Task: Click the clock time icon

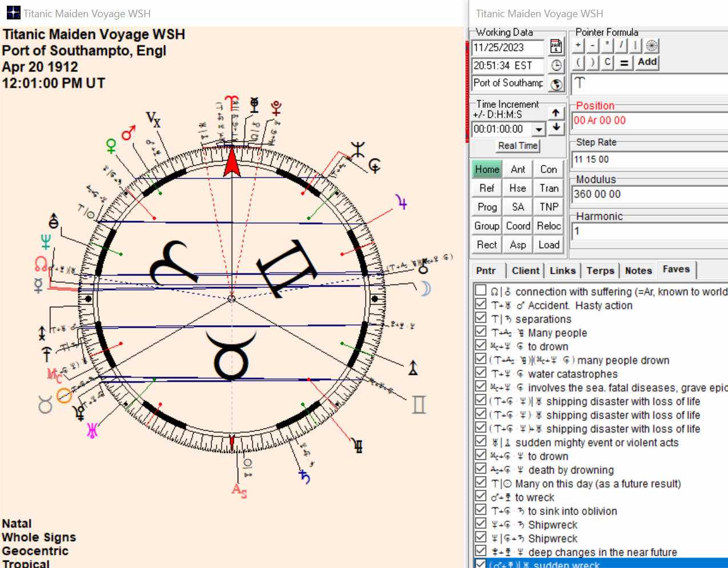Action: pos(557,66)
